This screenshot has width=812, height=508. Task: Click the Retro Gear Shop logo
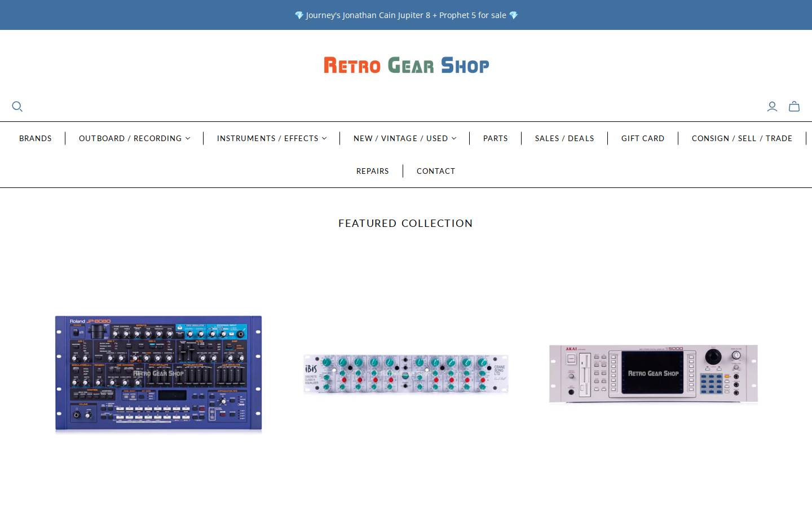tap(406, 65)
